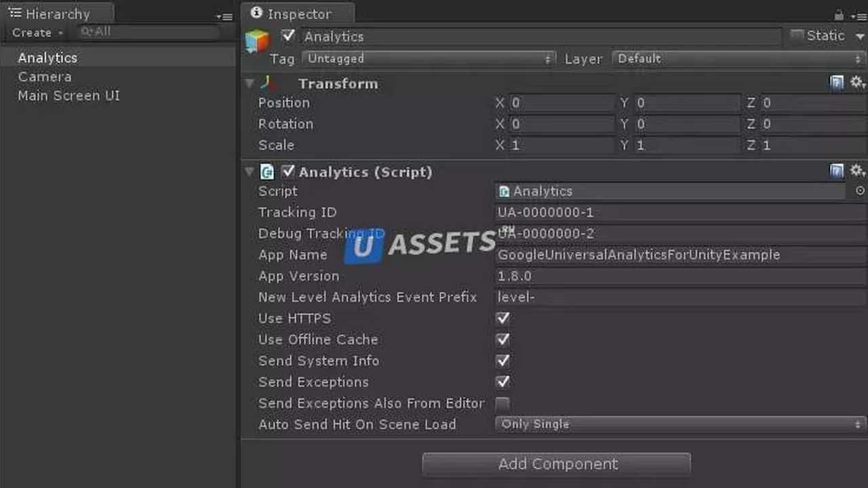
Task: Open the Analytics Script gear menu
Action: (858, 171)
